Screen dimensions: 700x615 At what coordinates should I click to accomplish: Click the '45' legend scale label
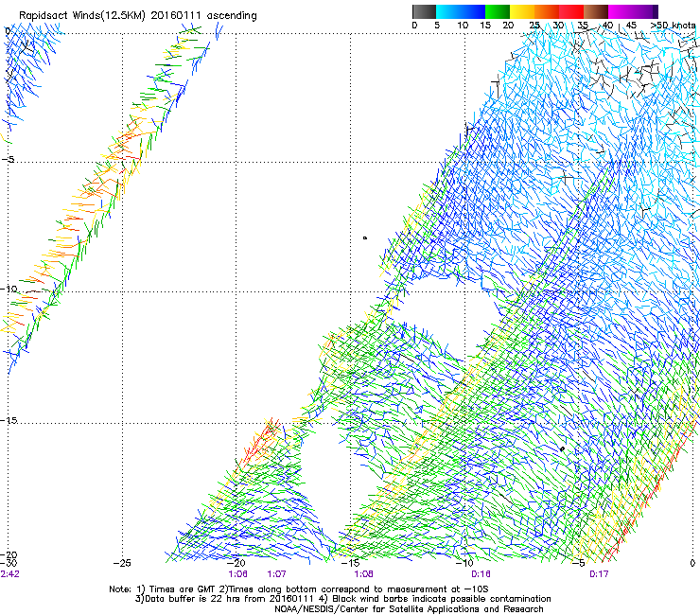631,26
